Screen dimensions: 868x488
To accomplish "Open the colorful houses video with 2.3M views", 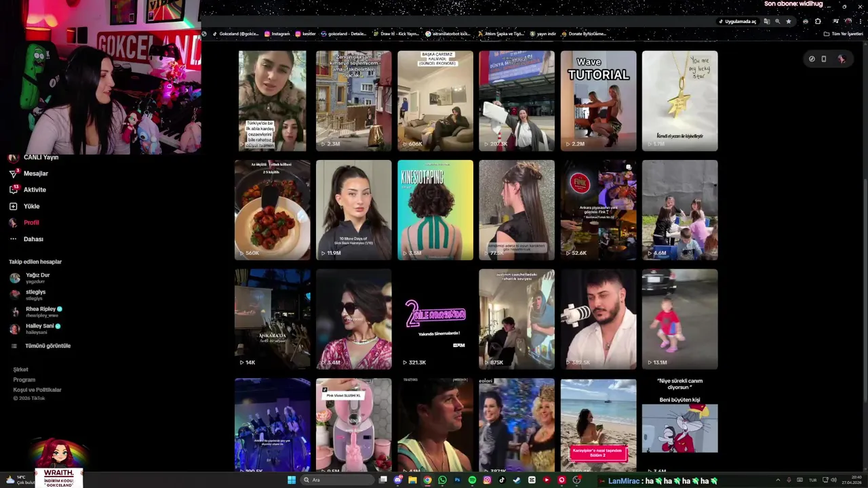I will pyautogui.click(x=353, y=100).
